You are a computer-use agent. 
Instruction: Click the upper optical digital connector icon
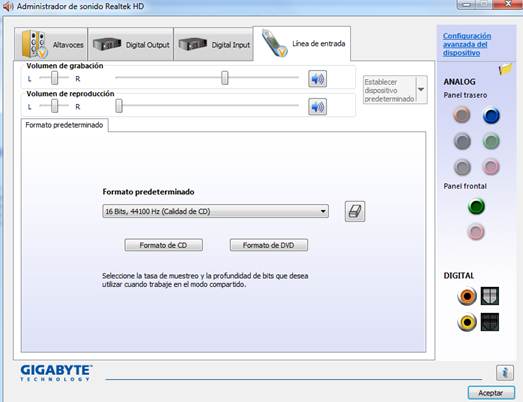point(490,296)
